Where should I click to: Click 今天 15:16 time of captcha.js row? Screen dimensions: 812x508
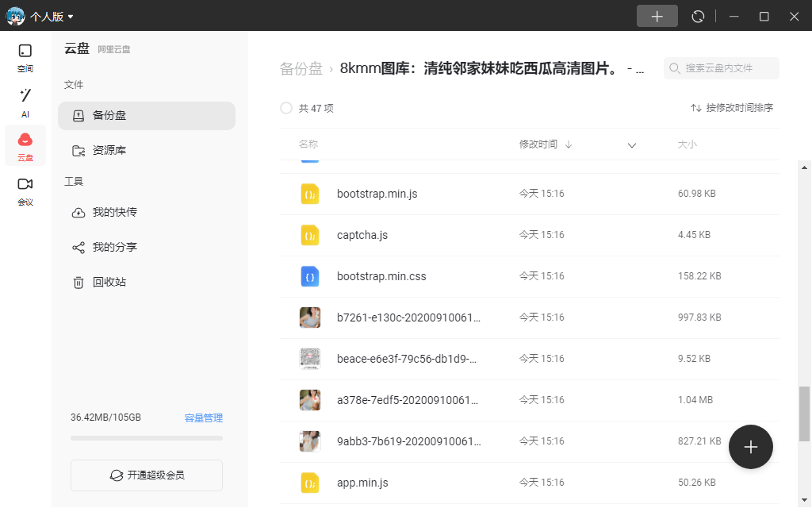pos(542,235)
